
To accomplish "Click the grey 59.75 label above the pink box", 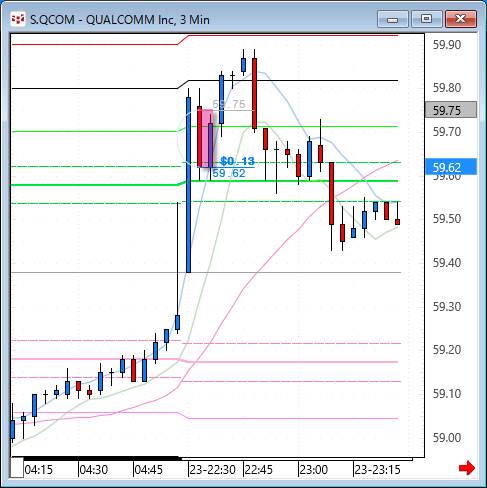I will [229, 104].
